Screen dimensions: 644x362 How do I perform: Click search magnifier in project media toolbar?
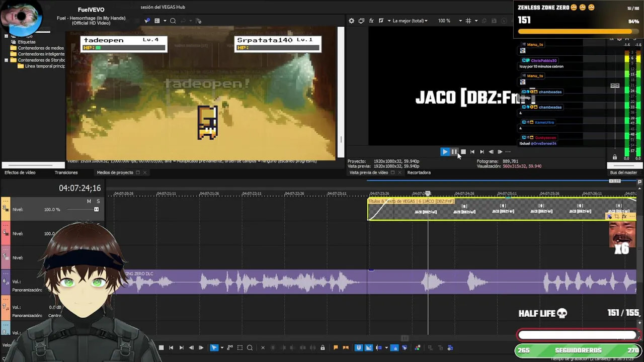(173, 21)
